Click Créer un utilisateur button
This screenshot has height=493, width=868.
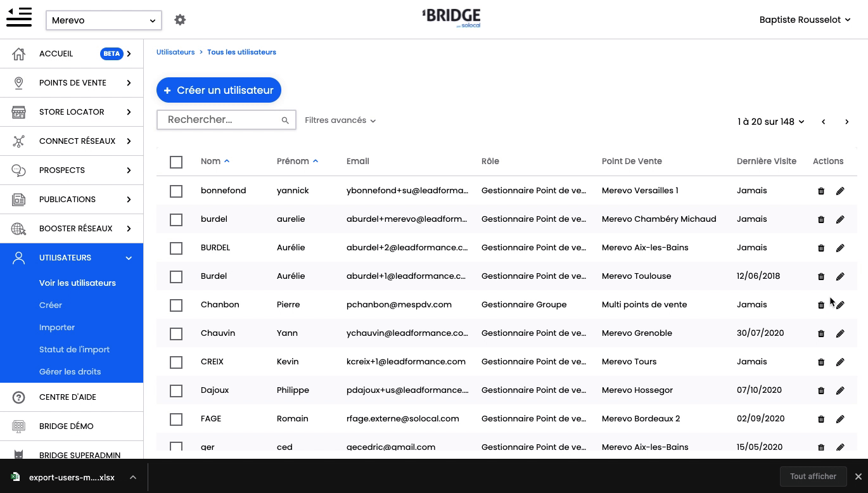(x=219, y=90)
